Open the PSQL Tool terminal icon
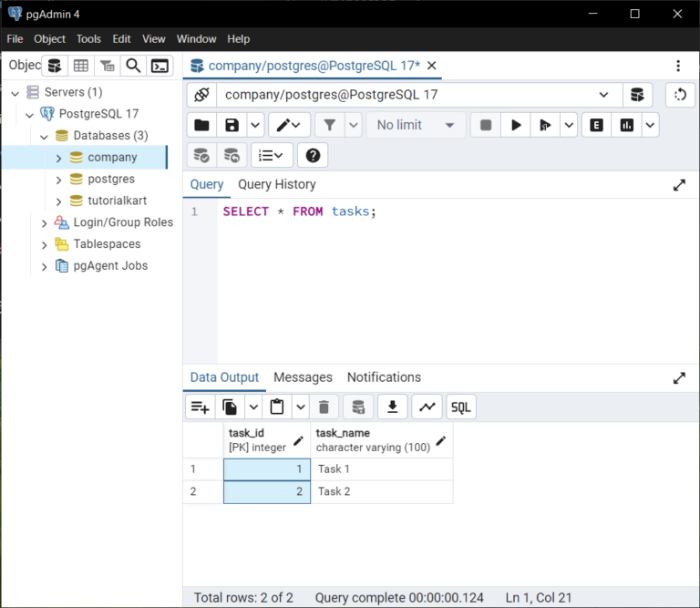Viewport: 700px width, 608px height. pyautogui.click(x=160, y=66)
